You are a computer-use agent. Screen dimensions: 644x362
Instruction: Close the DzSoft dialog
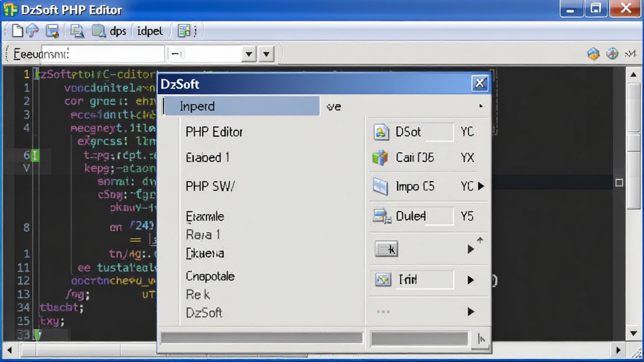pyautogui.click(x=479, y=84)
